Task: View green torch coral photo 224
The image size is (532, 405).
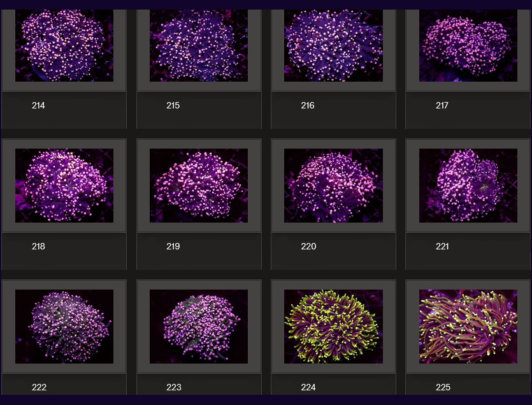Action: (333, 327)
